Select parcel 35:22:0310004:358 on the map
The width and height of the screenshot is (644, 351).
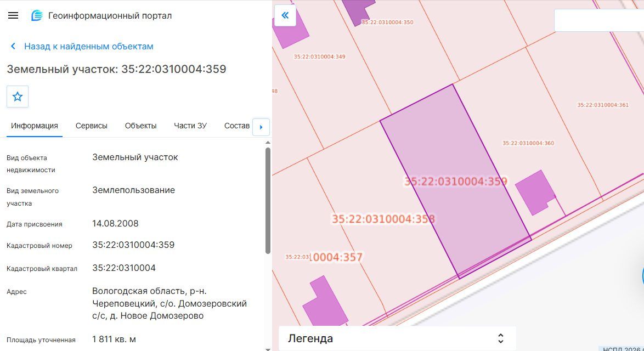pyautogui.click(x=383, y=219)
